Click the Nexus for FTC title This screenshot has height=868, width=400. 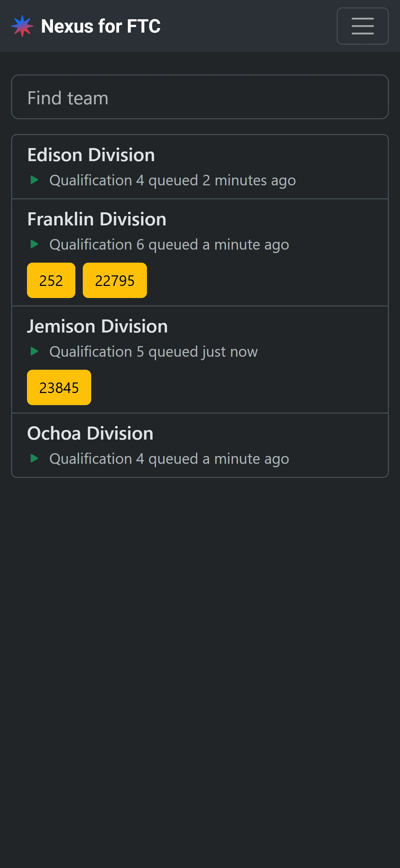pyautogui.click(x=101, y=26)
